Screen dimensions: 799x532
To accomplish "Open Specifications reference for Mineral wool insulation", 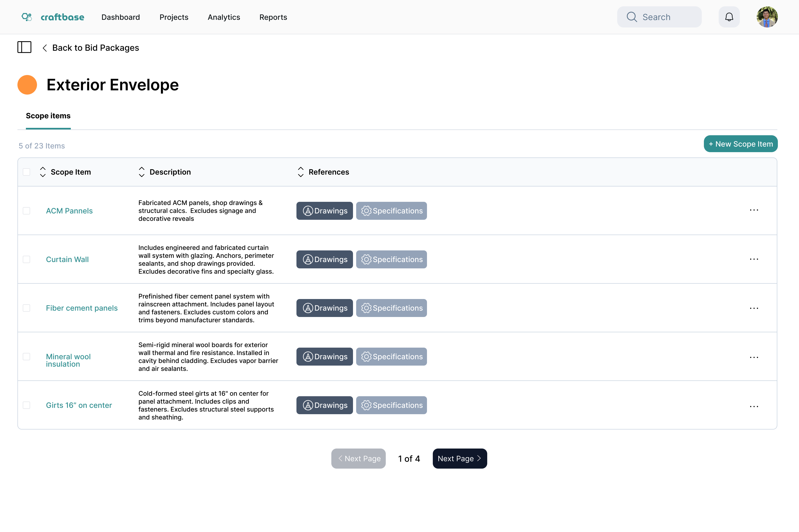I will 391,357.
